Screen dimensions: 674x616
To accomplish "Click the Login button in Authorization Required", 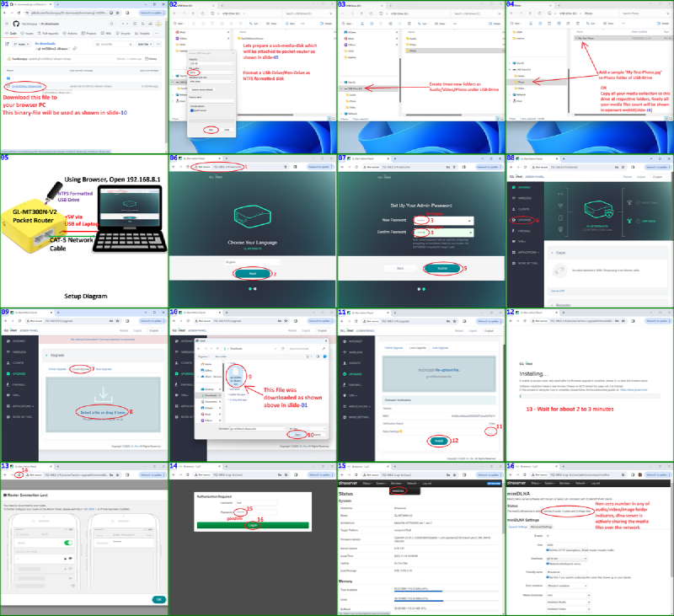I will 253,524.
